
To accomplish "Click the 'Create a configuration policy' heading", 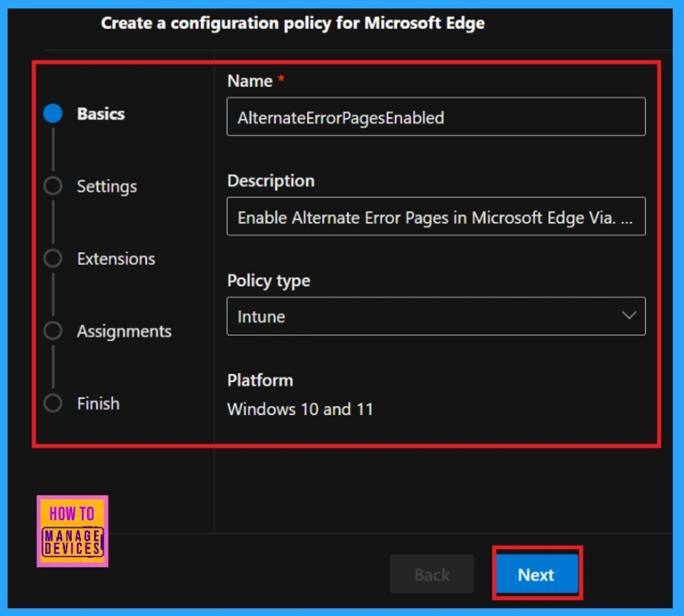I will pyautogui.click(x=293, y=23).
